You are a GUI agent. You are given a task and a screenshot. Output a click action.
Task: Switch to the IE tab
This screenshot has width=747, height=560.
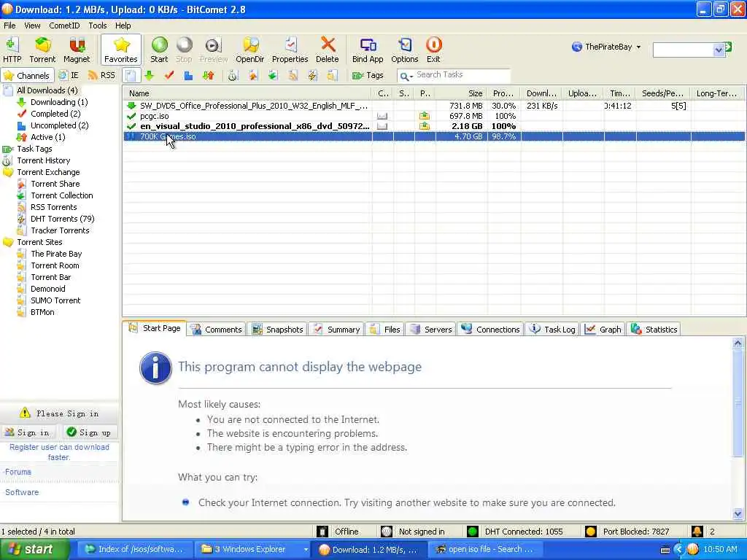click(x=69, y=75)
